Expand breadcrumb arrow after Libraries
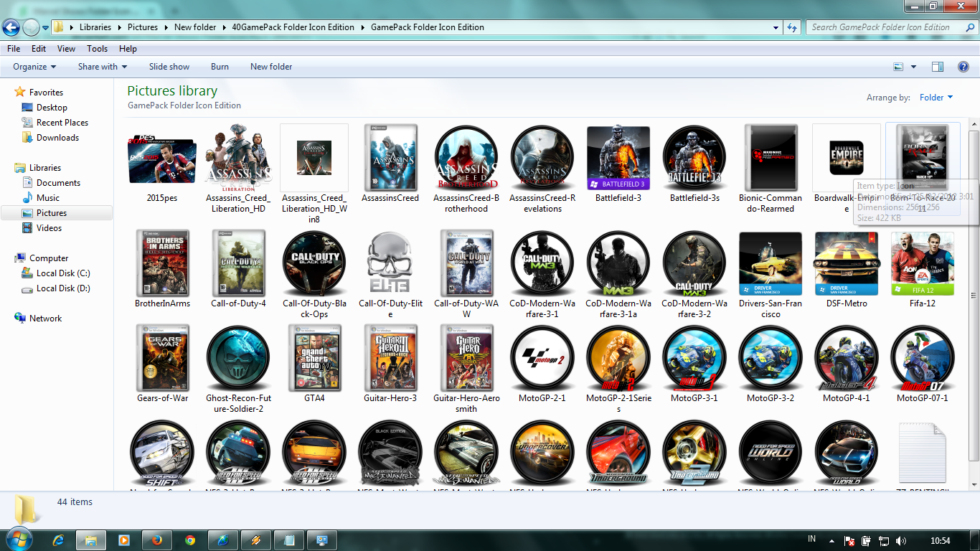This screenshot has width=980, height=551. click(x=119, y=27)
